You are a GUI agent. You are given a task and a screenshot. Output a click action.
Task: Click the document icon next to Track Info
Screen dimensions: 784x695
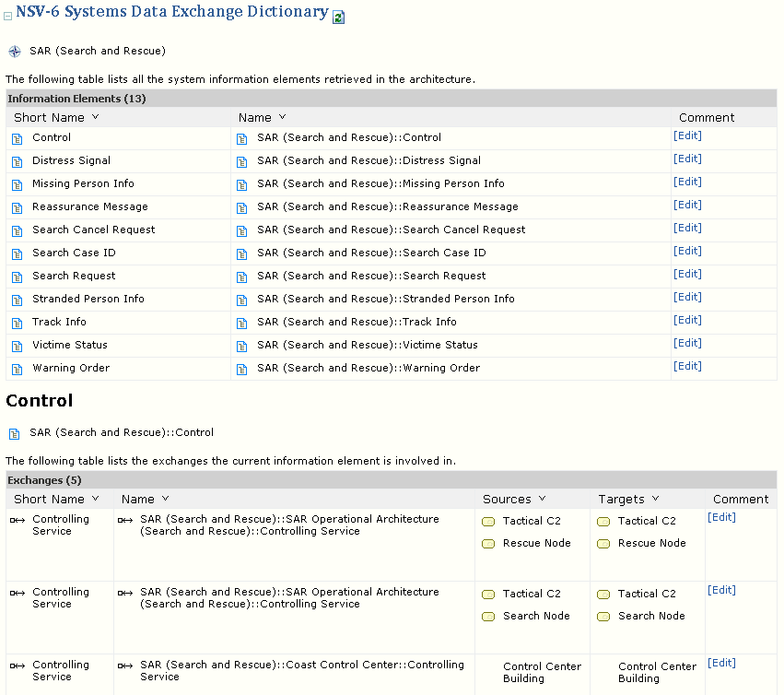17,323
